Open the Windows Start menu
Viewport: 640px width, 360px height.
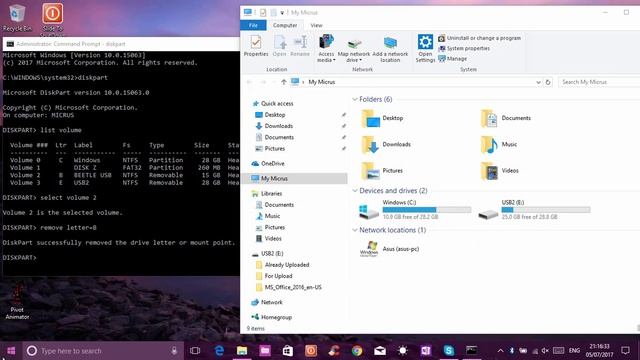(x=11, y=351)
